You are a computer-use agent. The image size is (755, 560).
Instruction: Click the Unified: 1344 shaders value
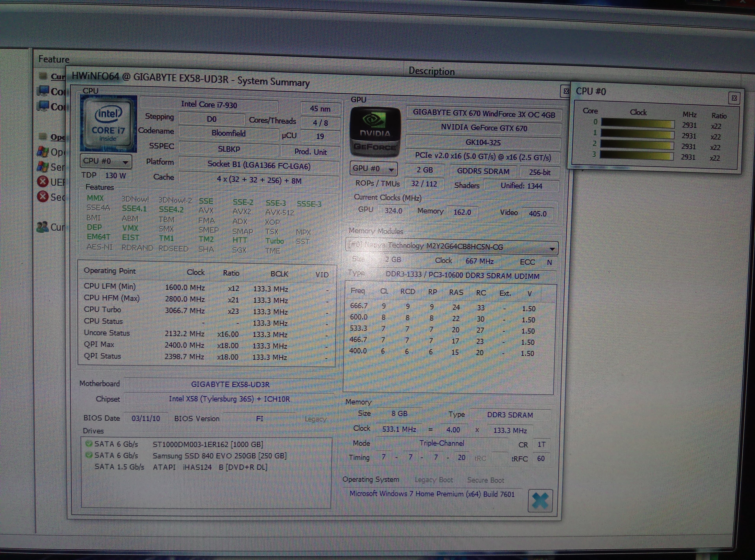point(521,186)
